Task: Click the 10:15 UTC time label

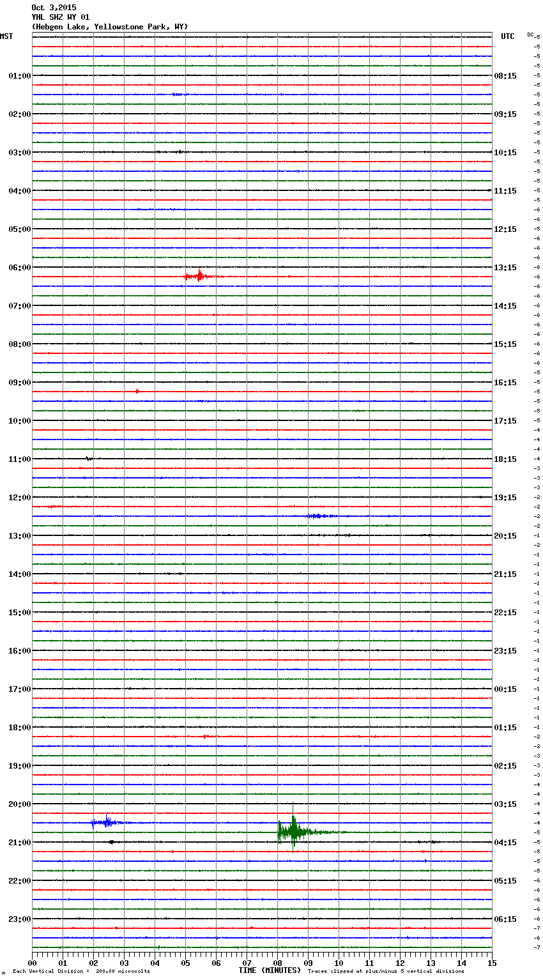Action: pos(505,153)
